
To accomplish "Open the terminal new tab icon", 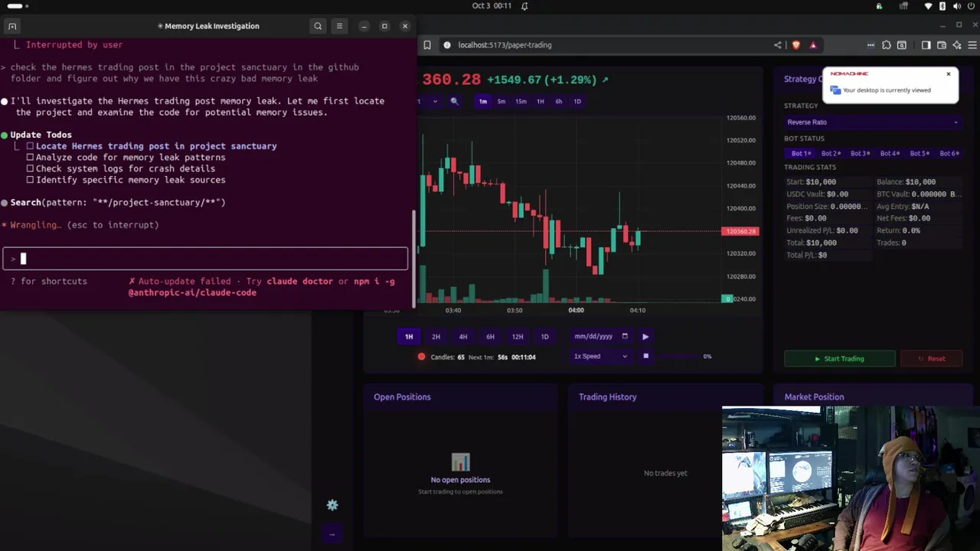I will 12,26.
